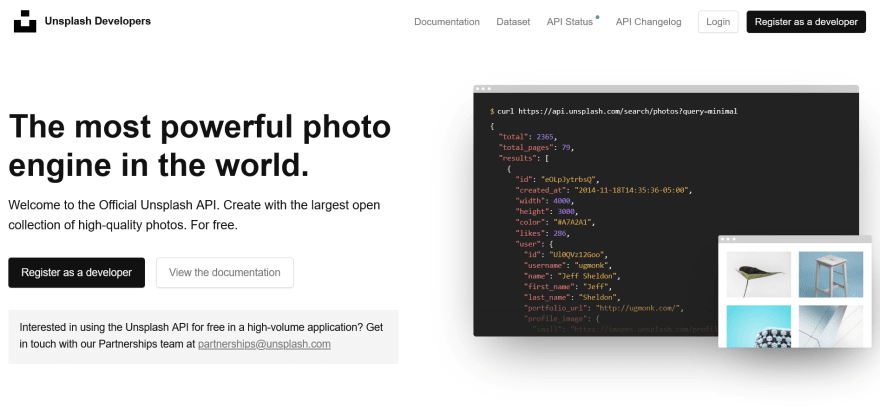
Task: Select the leaf photo thumbnail
Action: (x=759, y=274)
